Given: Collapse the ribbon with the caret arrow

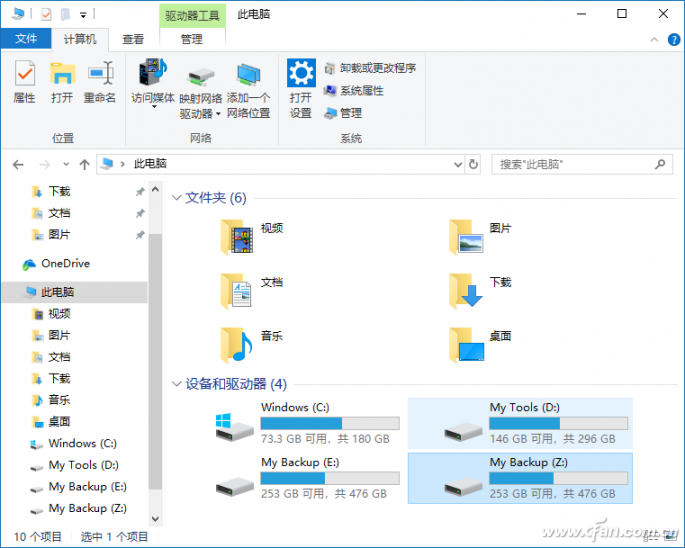Looking at the screenshot, I should [654, 40].
